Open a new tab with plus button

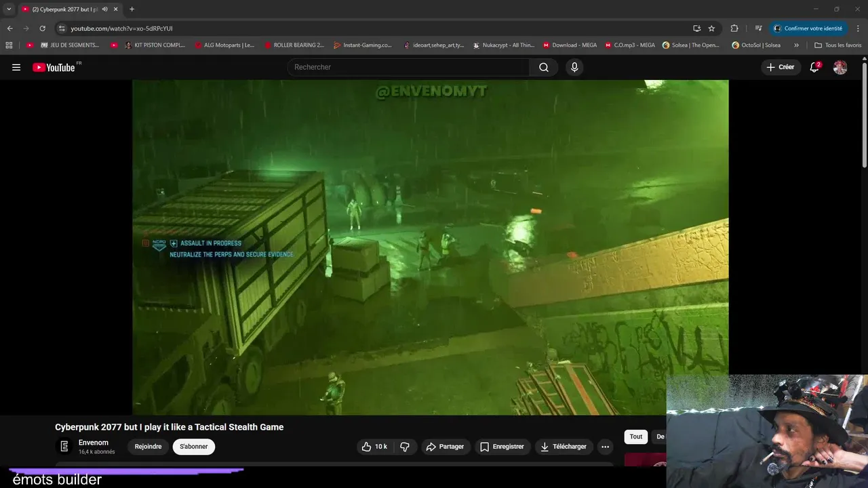pyautogui.click(x=132, y=9)
